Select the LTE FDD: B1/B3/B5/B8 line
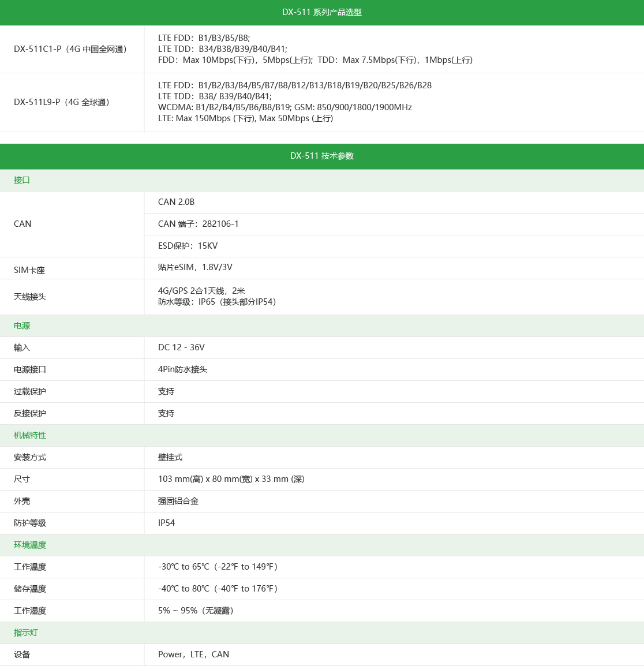Image resolution: width=644 pixels, height=666 pixels. tap(204, 38)
